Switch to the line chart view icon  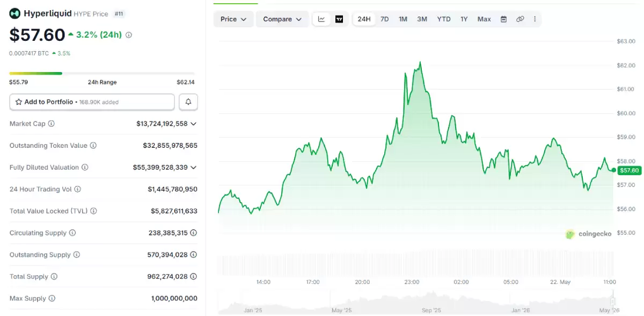click(321, 19)
